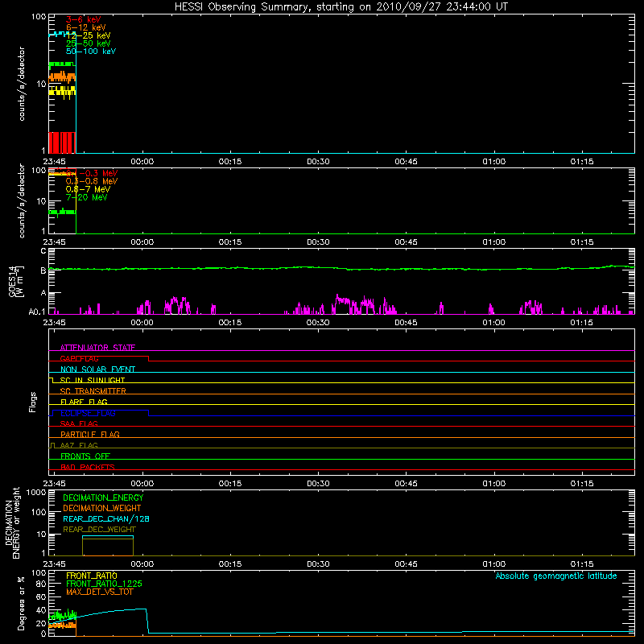This screenshot has height=644, width=644.
Task: Click the orange 0.3-0.8 MeV legend label
Action: 92,181
